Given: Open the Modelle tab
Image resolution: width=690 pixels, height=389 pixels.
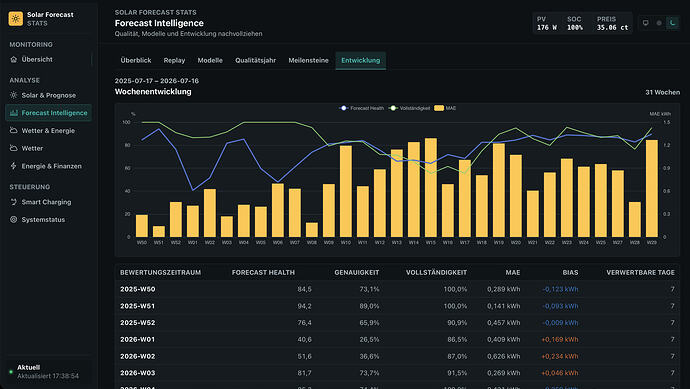Looking at the screenshot, I should 210,60.
